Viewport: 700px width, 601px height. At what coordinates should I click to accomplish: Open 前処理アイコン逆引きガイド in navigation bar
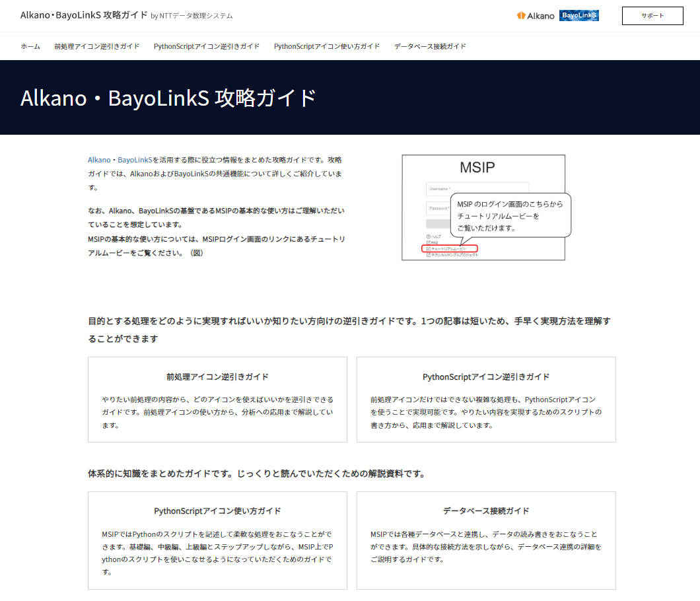point(96,46)
